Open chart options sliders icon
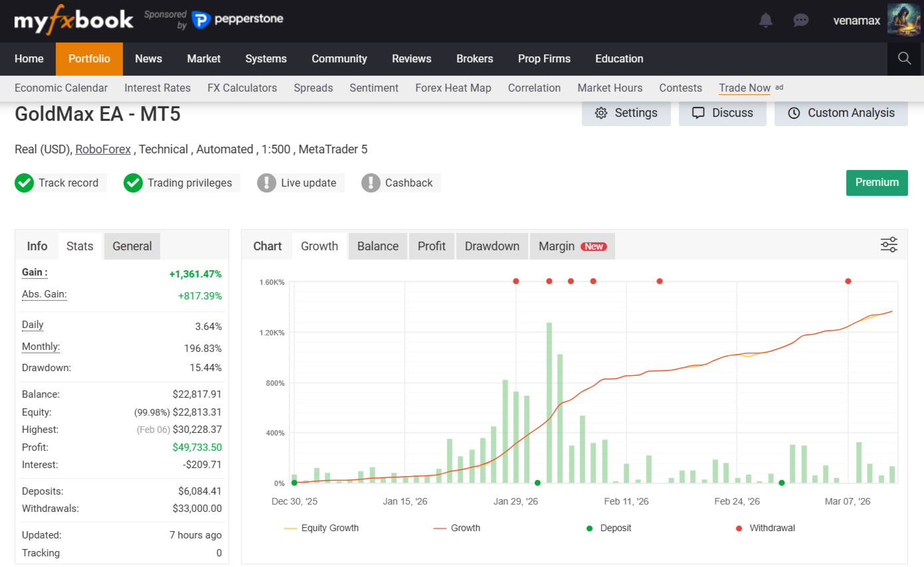 pos(889,245)
